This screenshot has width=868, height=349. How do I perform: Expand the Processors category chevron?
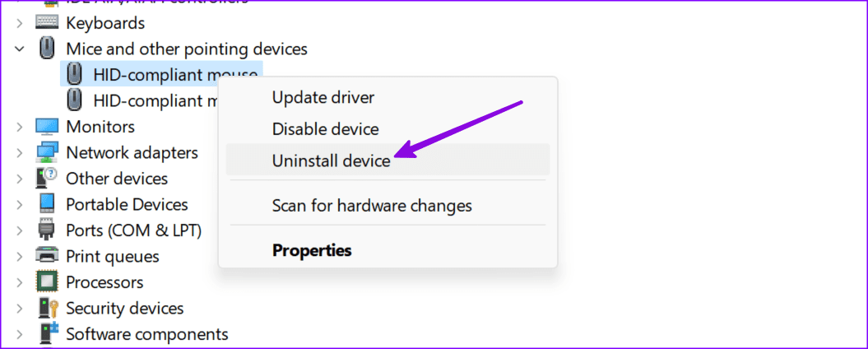tap(20, 282)
